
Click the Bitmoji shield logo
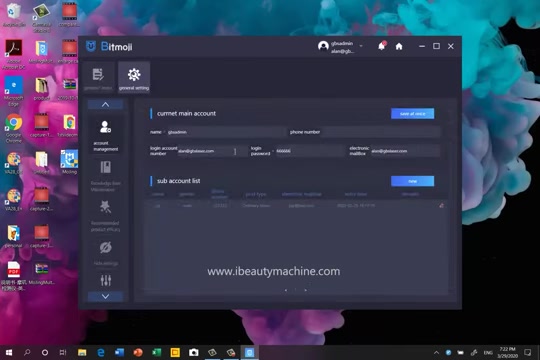pos(91,46)
